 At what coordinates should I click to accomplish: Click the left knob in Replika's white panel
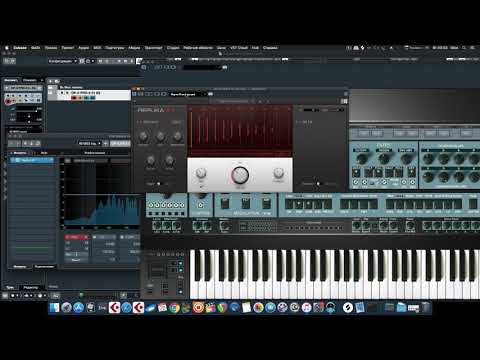coord(201,173)
